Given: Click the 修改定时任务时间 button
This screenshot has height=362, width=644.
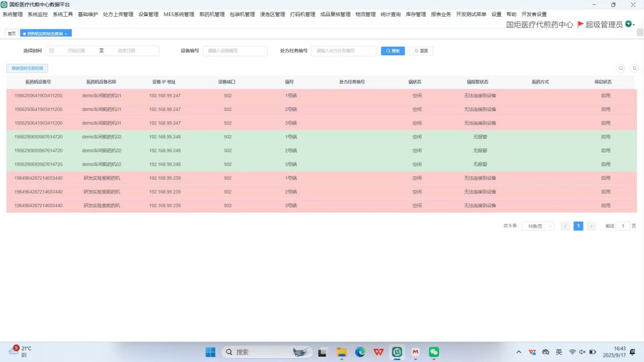Looking at the screenshot, I should [27, 68].
